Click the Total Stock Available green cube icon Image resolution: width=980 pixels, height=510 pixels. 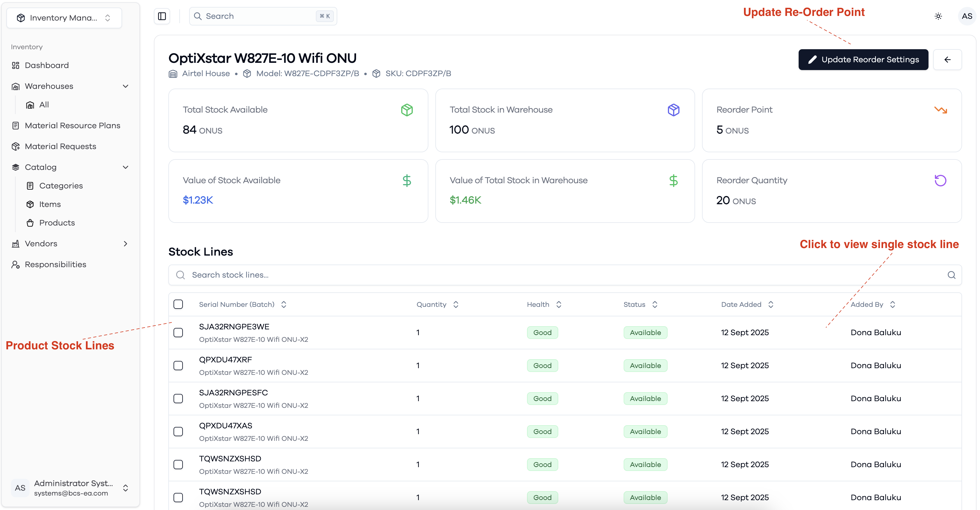click(407, 110)
